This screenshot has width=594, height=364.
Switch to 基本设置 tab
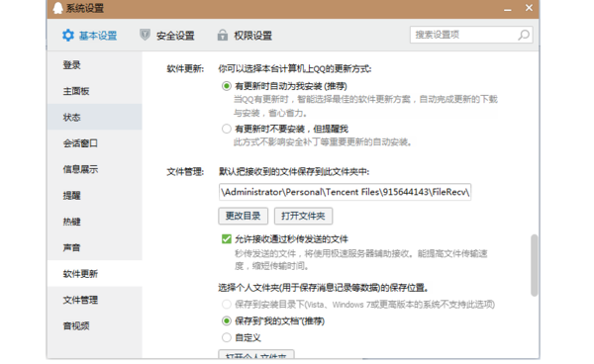click(90, 36)
